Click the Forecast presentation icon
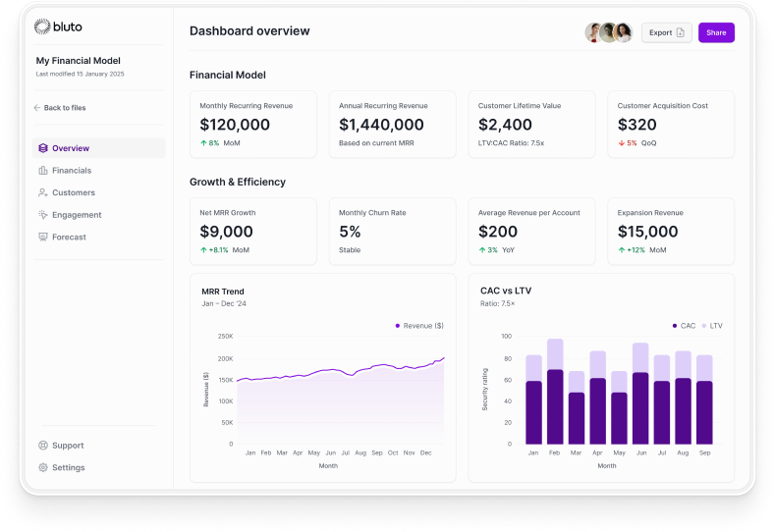This screenshot has width=774, height=532. click(42, 237)
